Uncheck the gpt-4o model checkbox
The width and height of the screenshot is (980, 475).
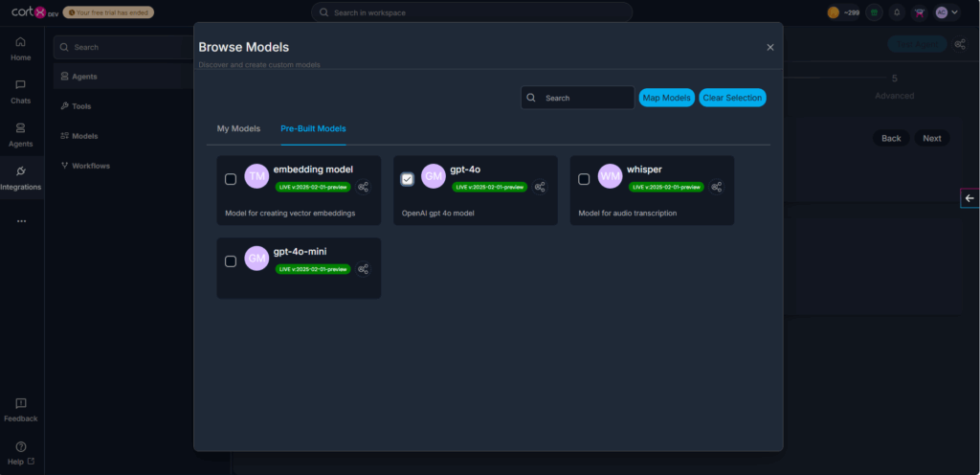tap(408, 179)
